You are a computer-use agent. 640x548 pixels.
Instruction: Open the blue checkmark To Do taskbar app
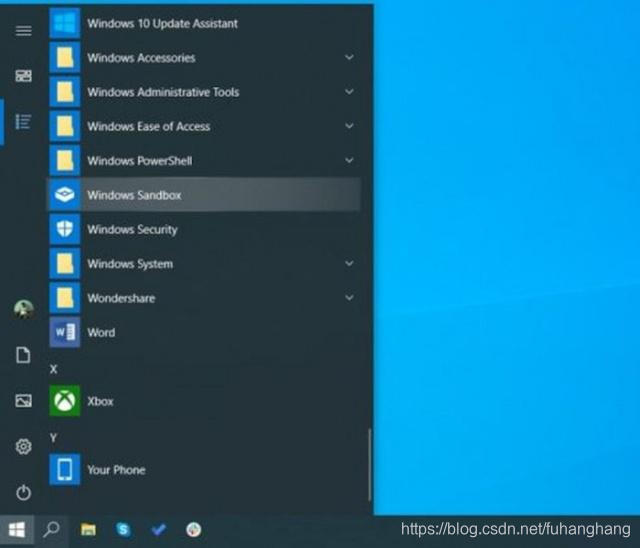pyautogui.click(x=158, y=530)
